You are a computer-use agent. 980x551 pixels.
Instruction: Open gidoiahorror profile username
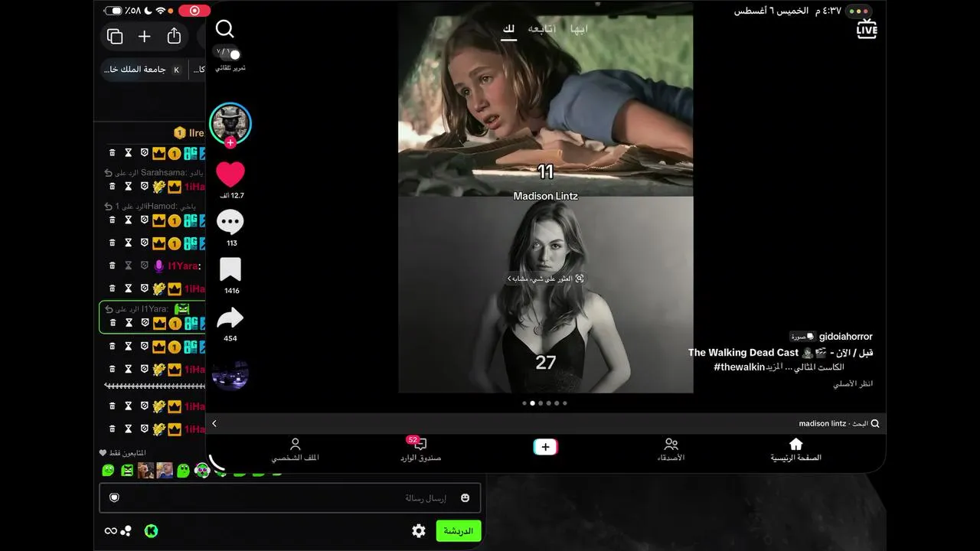(845, 337)
